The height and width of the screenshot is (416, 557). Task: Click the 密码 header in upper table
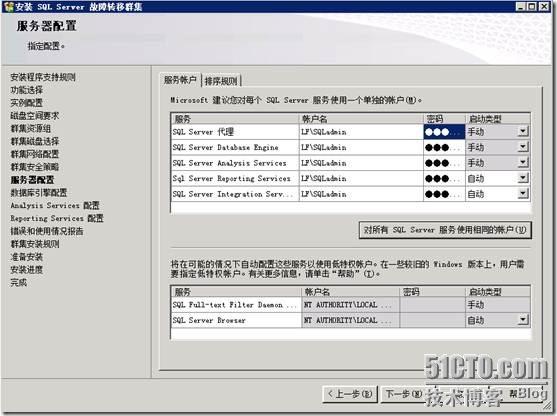pos(444,119)
